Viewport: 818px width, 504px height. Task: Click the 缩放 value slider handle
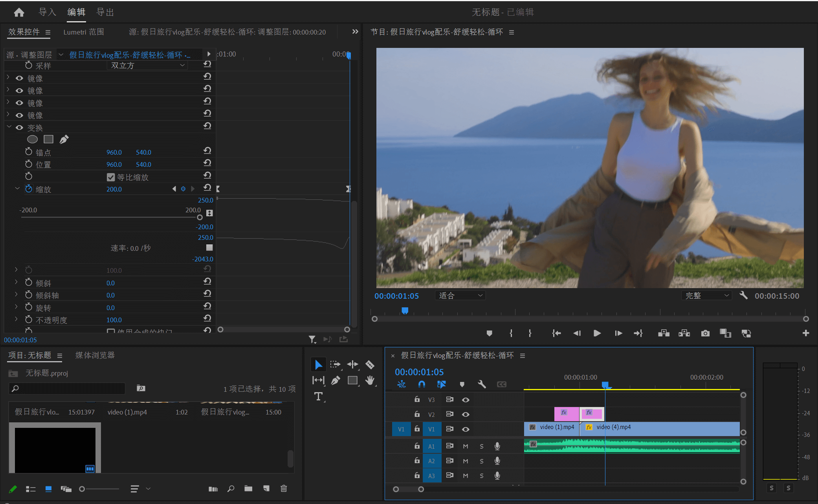tap(200, 217)
